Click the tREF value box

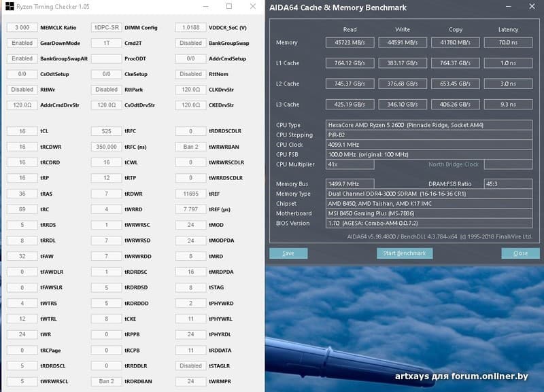pos(191,194)
